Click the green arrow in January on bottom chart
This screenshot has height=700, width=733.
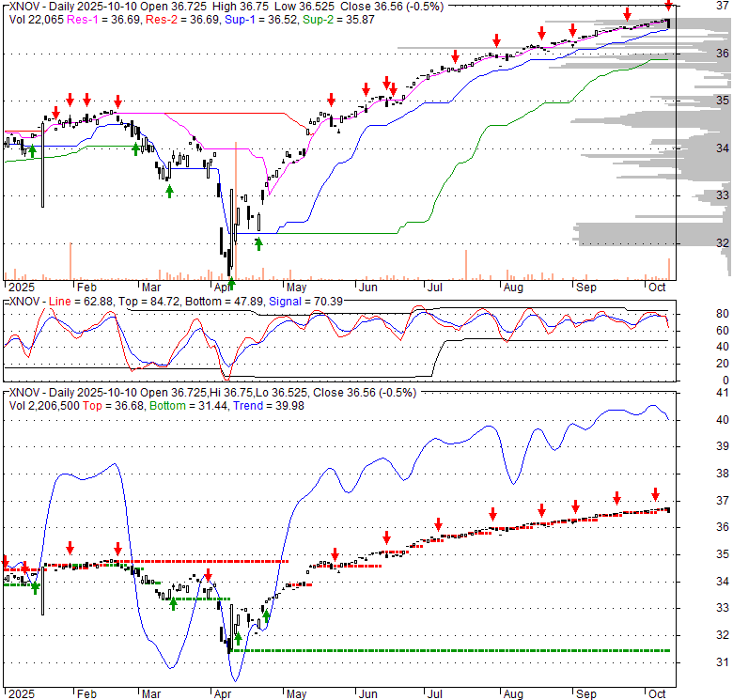[36, 587]
